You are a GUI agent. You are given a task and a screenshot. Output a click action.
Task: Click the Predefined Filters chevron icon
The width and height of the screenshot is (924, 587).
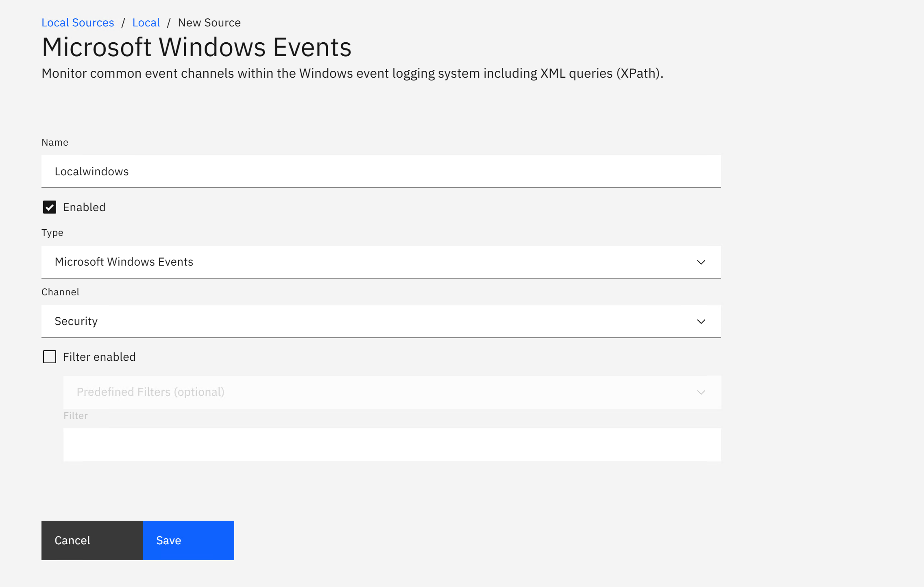pyautogui.click(x=701, y=393)
